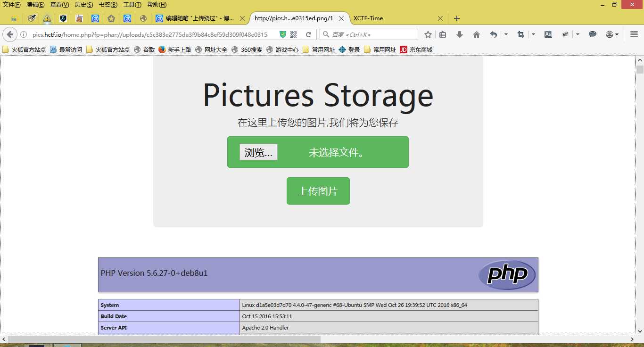The image size is (644, 347).
Task: Switch to the 编辑随笔 "上传绕过" tab
Action: point(200,18)
